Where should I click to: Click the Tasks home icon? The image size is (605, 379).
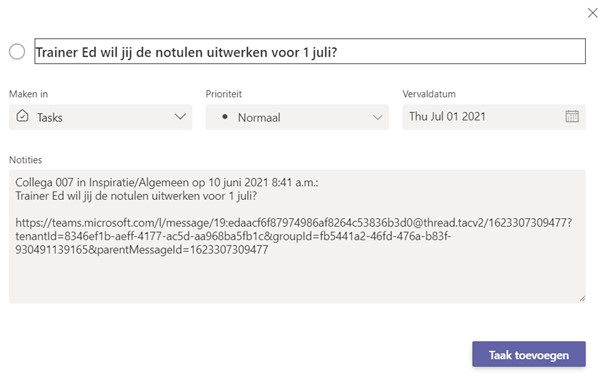22,116
